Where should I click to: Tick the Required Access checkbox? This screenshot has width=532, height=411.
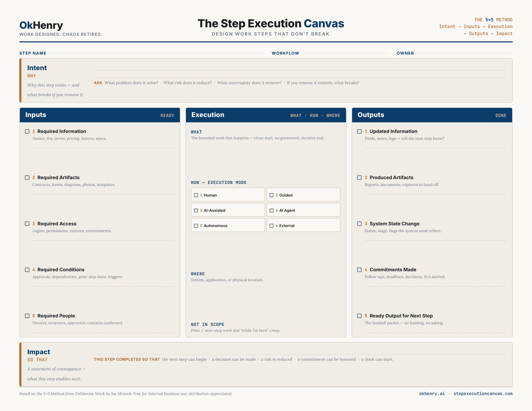point(27,224)
